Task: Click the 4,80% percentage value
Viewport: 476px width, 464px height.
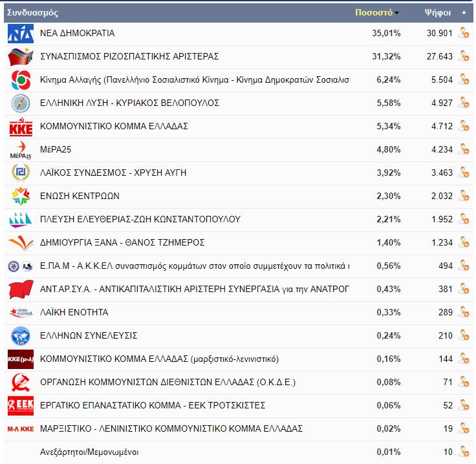Action: pos(389,149)
